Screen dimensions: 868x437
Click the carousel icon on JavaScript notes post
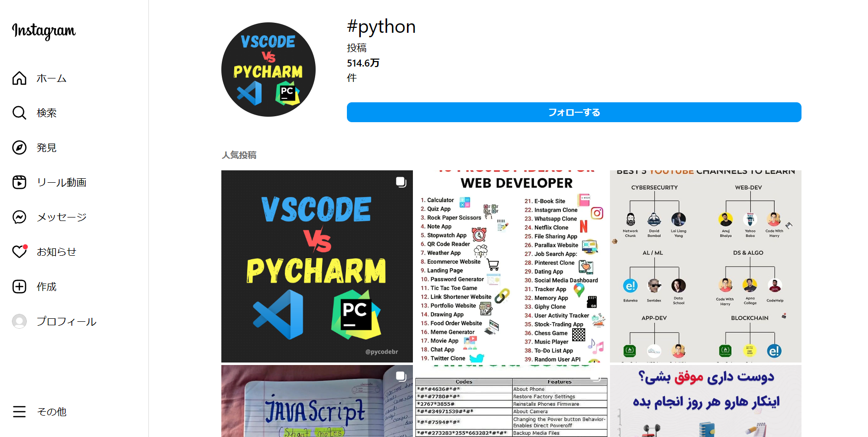pos(401,376)
